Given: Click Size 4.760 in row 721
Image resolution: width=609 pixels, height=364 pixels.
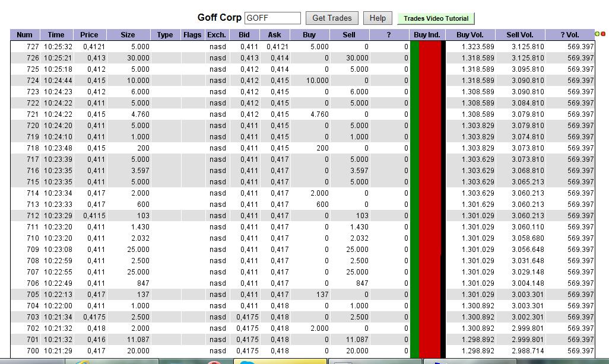Looking at the screenshot, I should tap(140, 114).
